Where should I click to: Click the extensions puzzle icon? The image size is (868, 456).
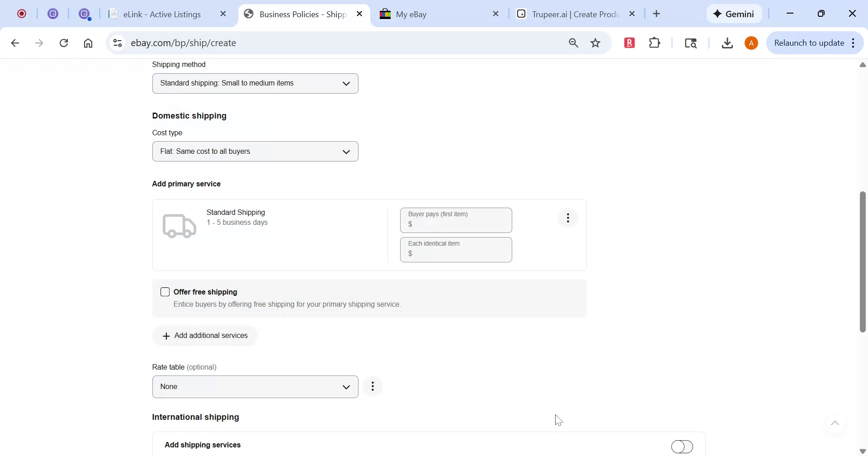pyautogui.click(x=655, y=43)
